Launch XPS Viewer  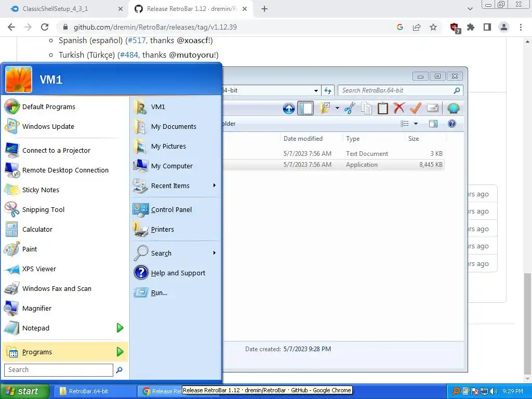(64, 269)
